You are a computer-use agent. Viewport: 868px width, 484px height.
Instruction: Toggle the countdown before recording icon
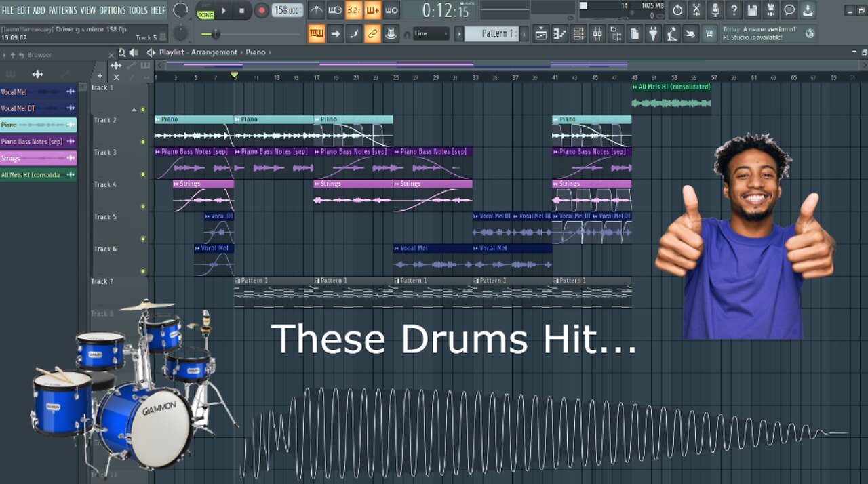pos(354,10)
